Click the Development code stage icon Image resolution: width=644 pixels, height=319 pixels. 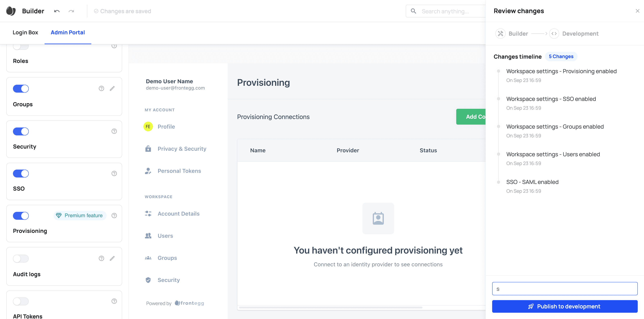coord(554,33)
